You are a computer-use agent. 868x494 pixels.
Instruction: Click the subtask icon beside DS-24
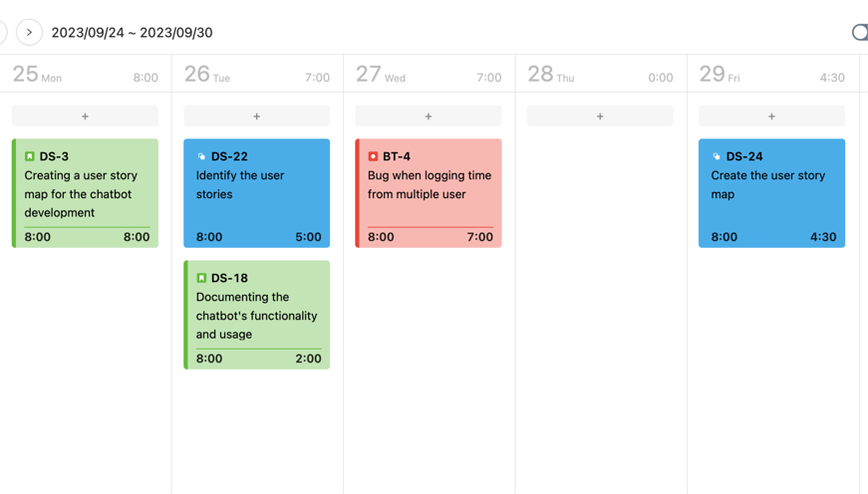[x=716, y=156]
